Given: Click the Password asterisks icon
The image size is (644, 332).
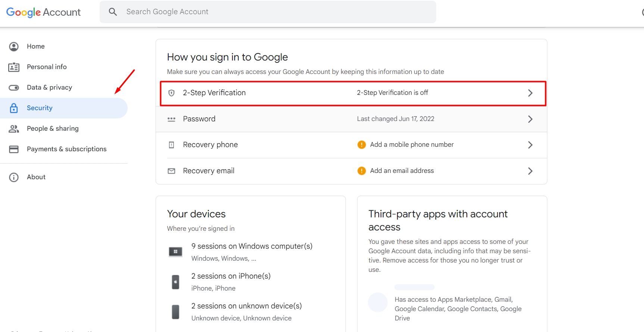Looking at the screenshot, I should [172, 119].
